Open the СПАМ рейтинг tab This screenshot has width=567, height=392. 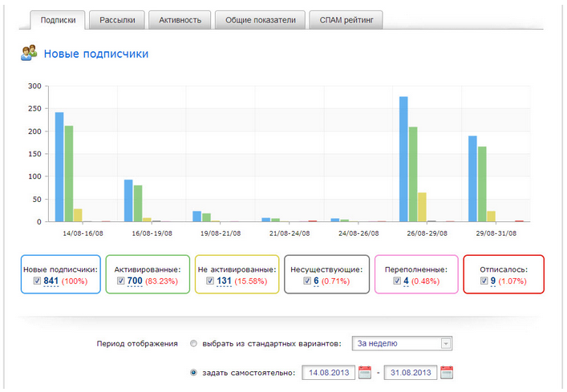(346, 19)
